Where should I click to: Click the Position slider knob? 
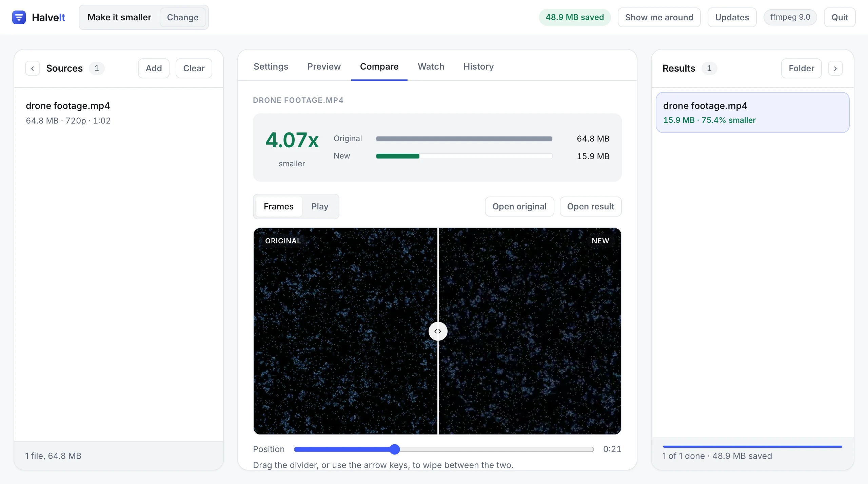click(x=395, y=449)
